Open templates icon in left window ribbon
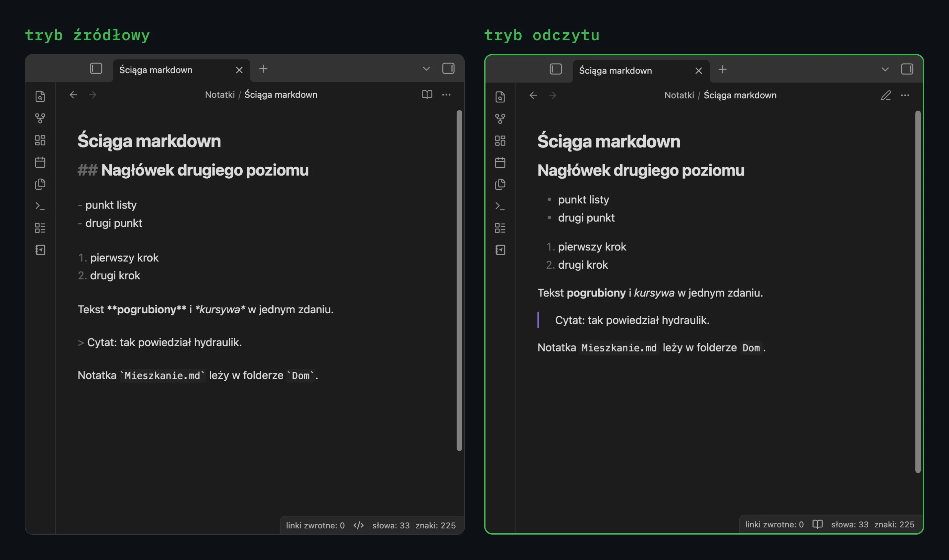The height and width of the screenshot is (560, 949). 40,184
